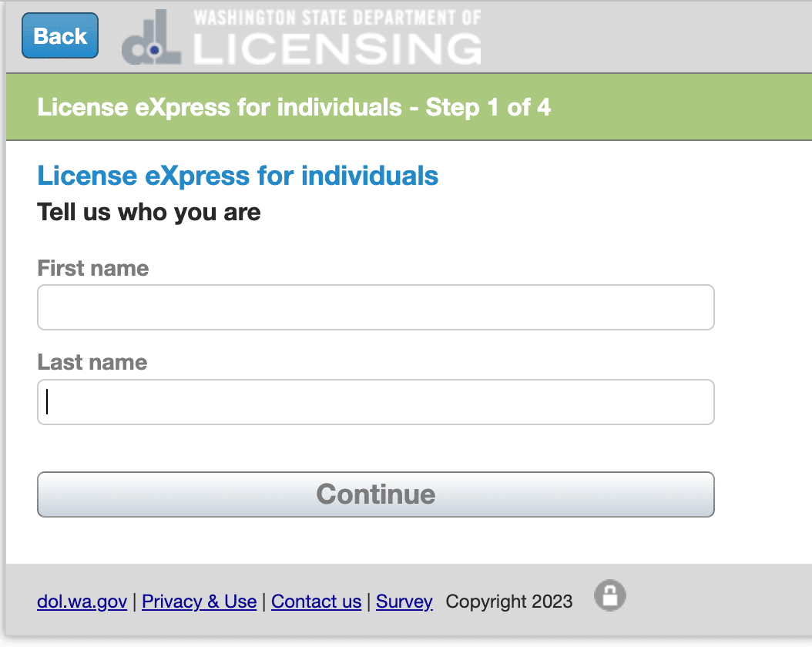Click the blue Back button
The image size is (812, 647).
point(60,36)
